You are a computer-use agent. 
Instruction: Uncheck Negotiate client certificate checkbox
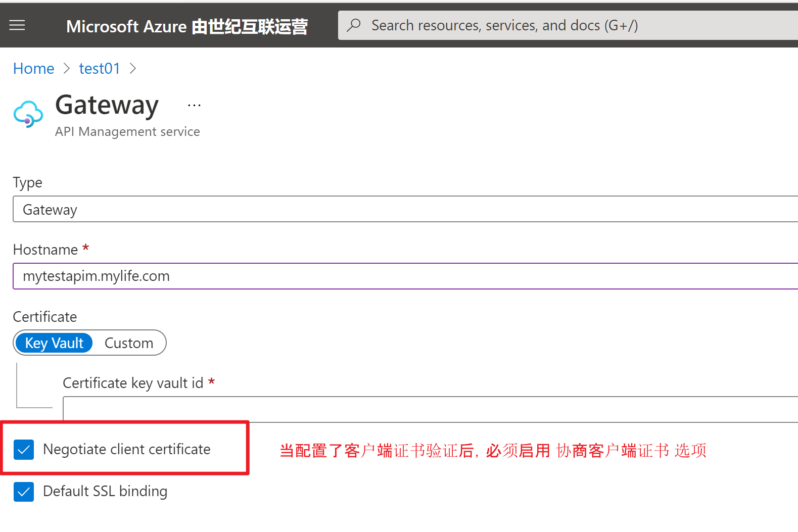(24, 450)
